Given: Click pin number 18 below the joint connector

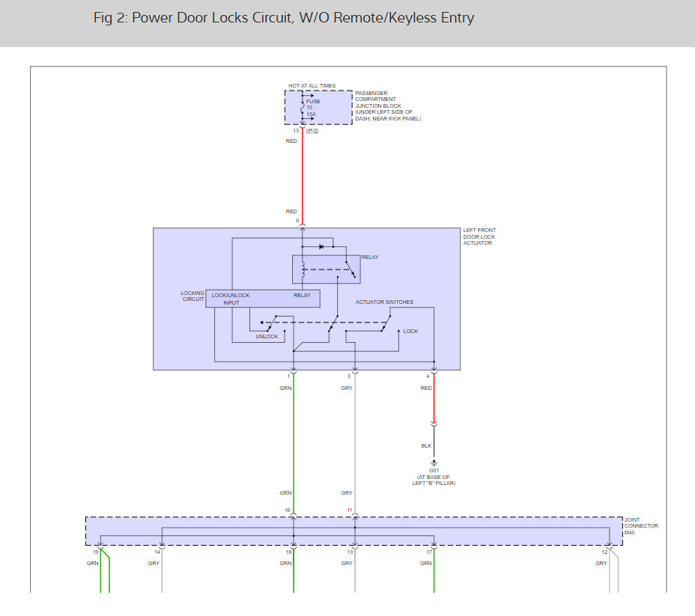Looking at the screenshot, I should point(288,552).
